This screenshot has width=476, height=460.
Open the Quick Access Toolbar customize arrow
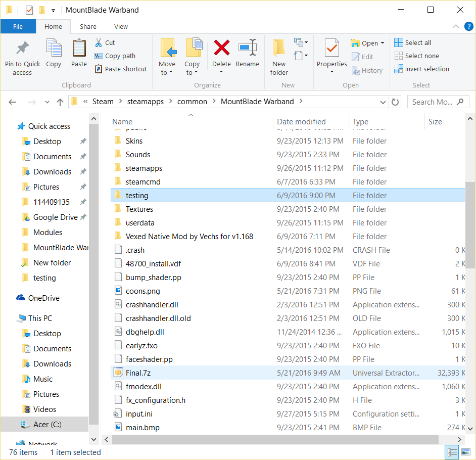(x=53, y=11)
